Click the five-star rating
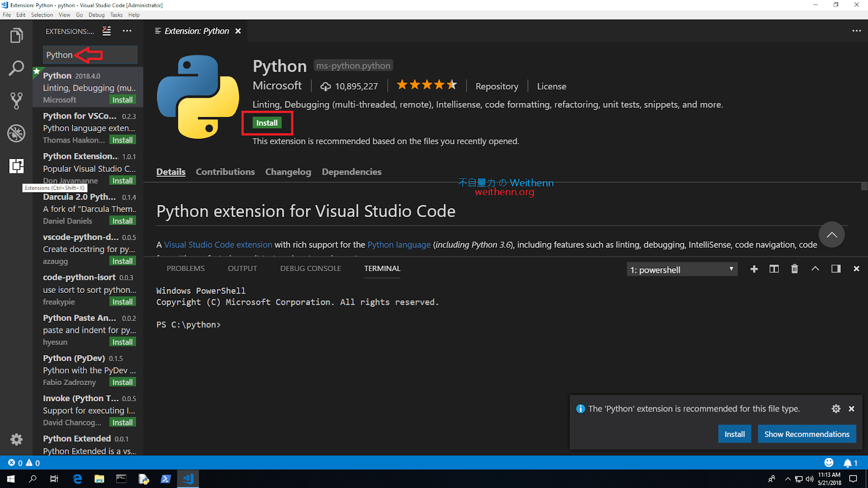 click(427, 85)
